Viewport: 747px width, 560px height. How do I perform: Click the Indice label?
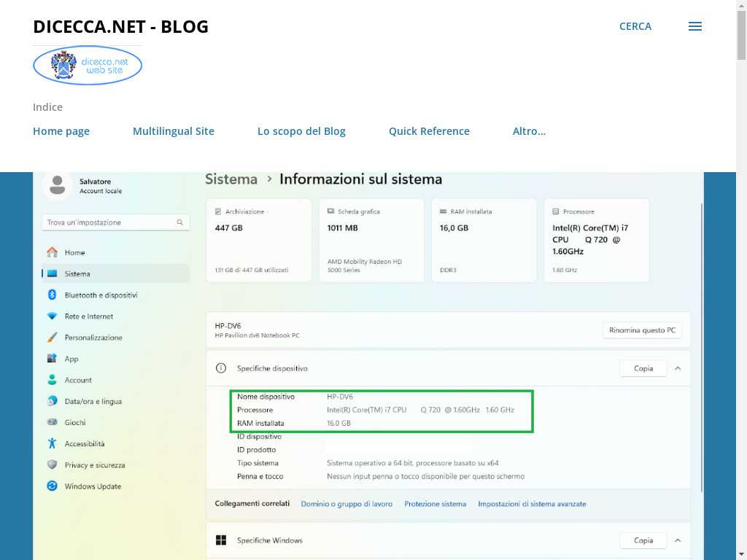tap(47, 107)
